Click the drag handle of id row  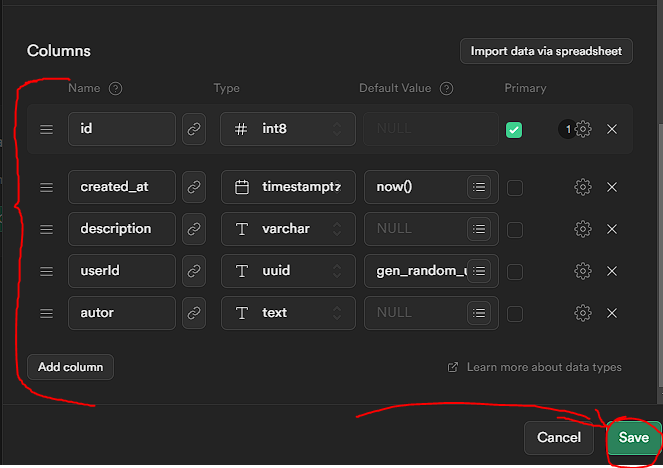[x=47, y=129]
